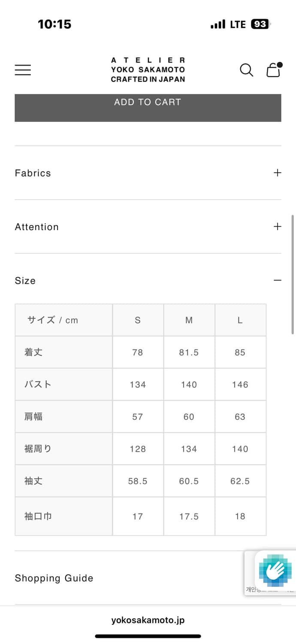Tap the S size column header

pos(138,320)
